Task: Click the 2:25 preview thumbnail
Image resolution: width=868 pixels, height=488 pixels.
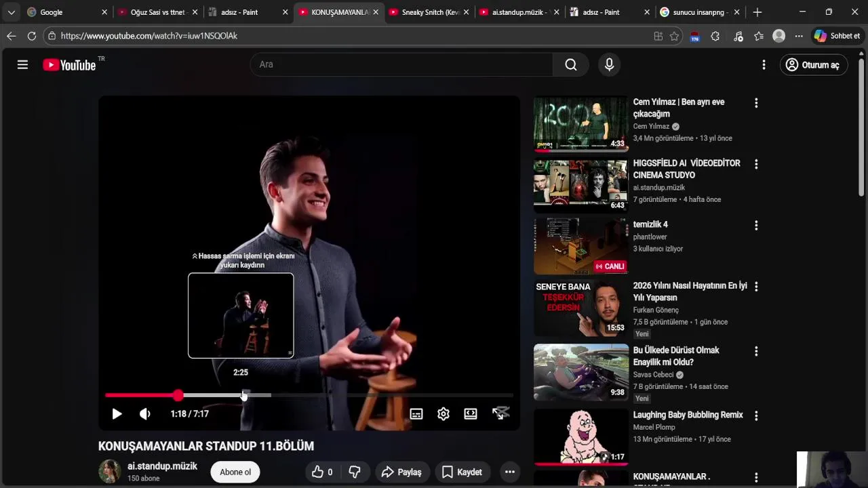Action: click(x=241, y=316)
